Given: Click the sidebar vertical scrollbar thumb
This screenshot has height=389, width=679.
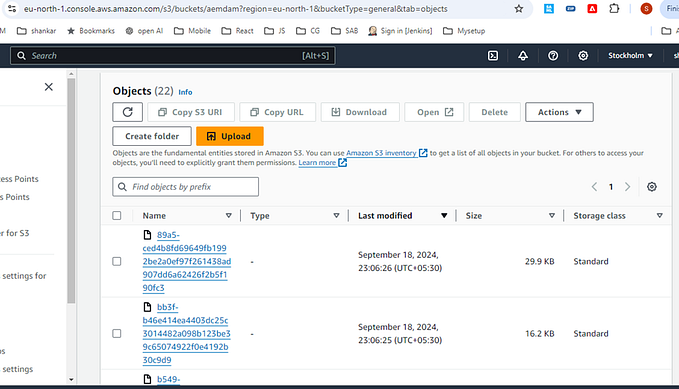Looking at the screenshot, I should tap(71, 191).
